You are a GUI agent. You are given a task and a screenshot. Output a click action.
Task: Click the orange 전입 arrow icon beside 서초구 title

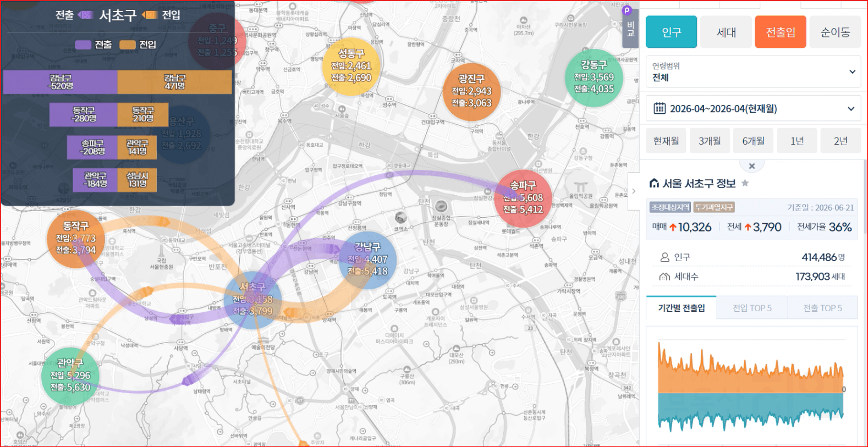tap(150, 15)
